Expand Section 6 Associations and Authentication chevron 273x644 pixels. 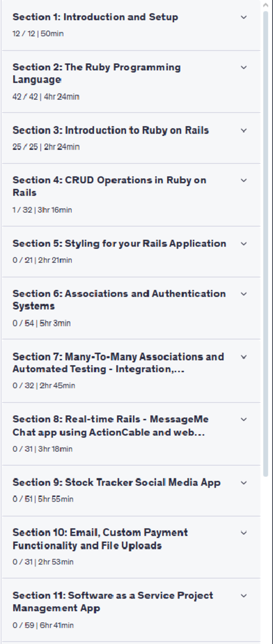point(243,294)
